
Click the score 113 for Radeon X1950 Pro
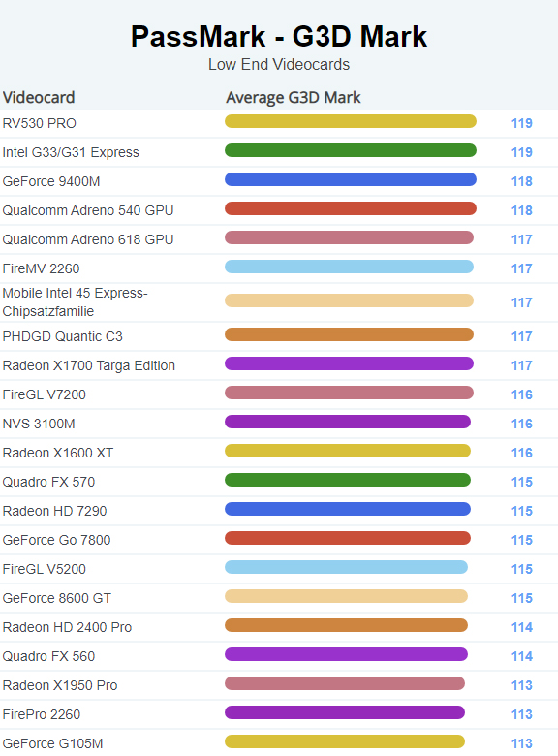(x=522, y=685)
